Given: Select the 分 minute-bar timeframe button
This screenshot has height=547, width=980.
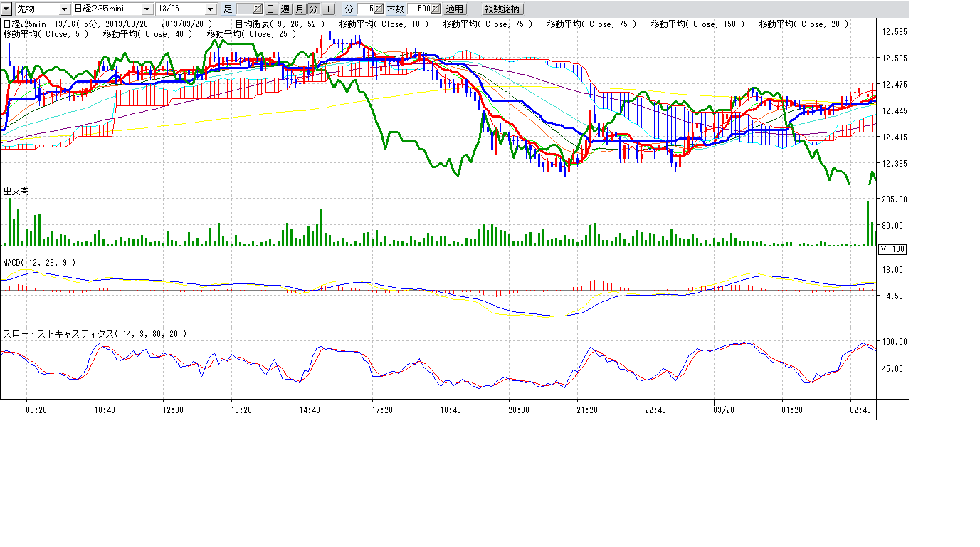Looking at the screenshot, I should (313, 9).
